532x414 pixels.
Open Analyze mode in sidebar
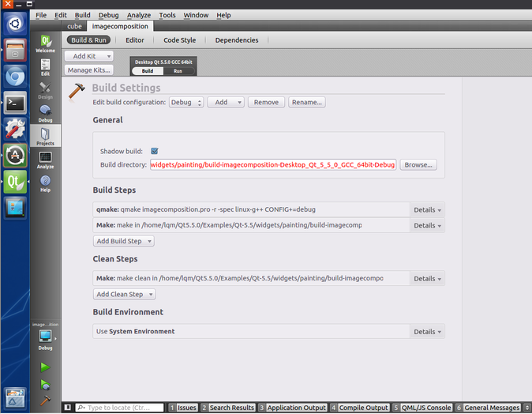(45, 160)
